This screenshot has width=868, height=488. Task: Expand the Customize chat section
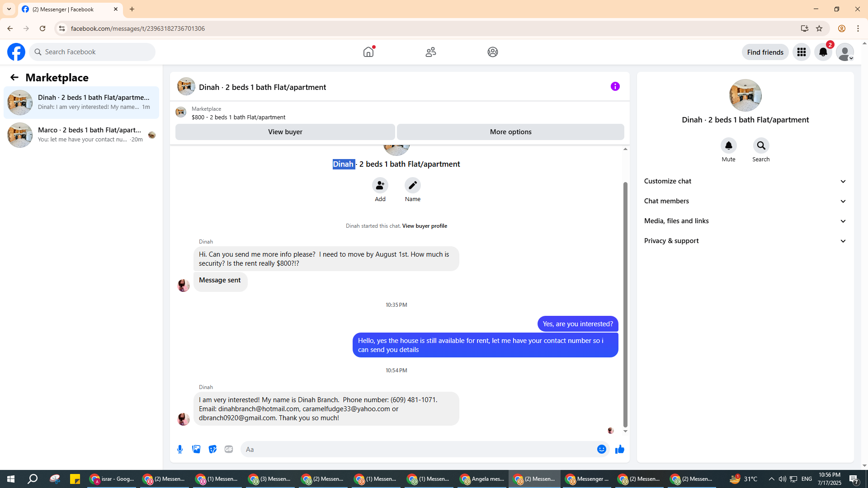745,181
